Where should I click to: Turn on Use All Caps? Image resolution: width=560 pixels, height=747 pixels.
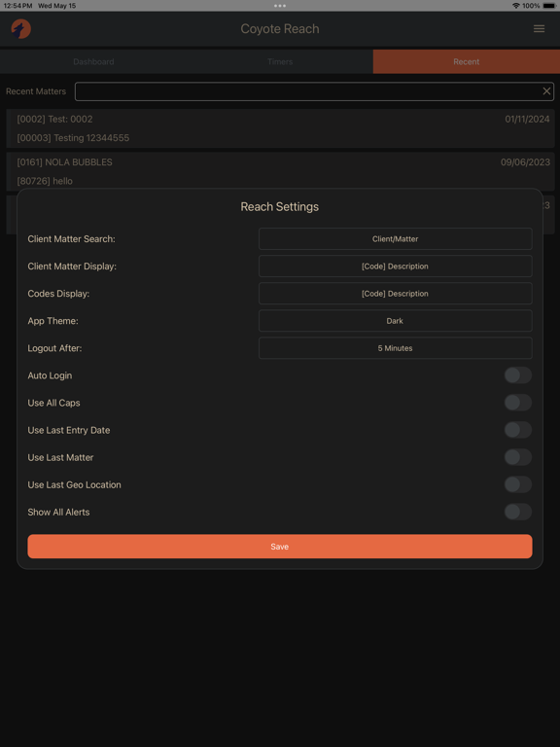(517, 403)
